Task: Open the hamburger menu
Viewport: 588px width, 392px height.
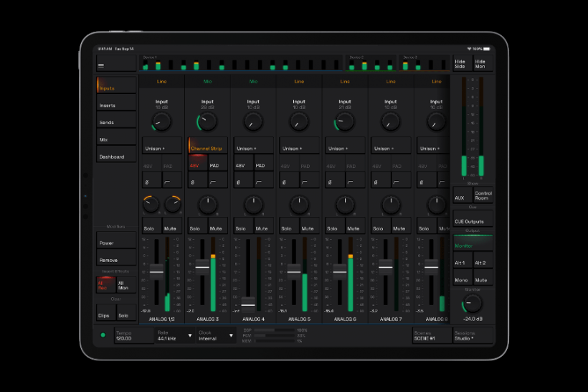Action: pyautogui.click(x=101, y=65)
